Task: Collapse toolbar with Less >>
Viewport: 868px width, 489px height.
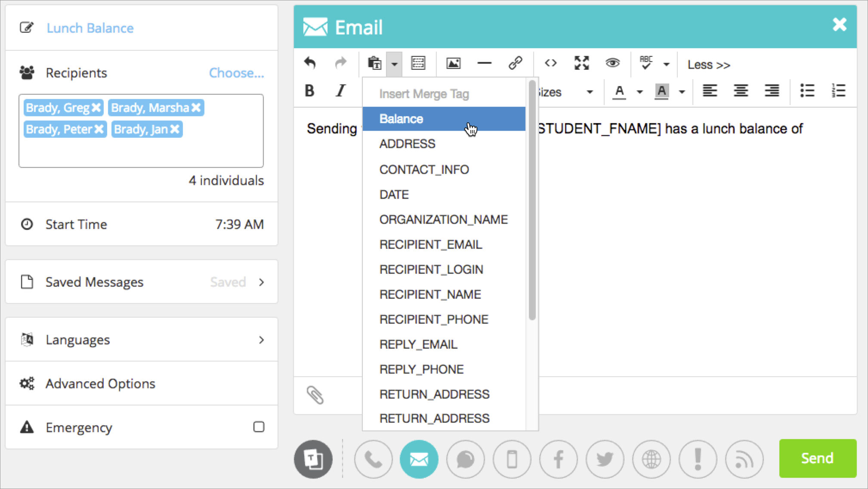Action: pyautogui.click(x=708, y=65)
